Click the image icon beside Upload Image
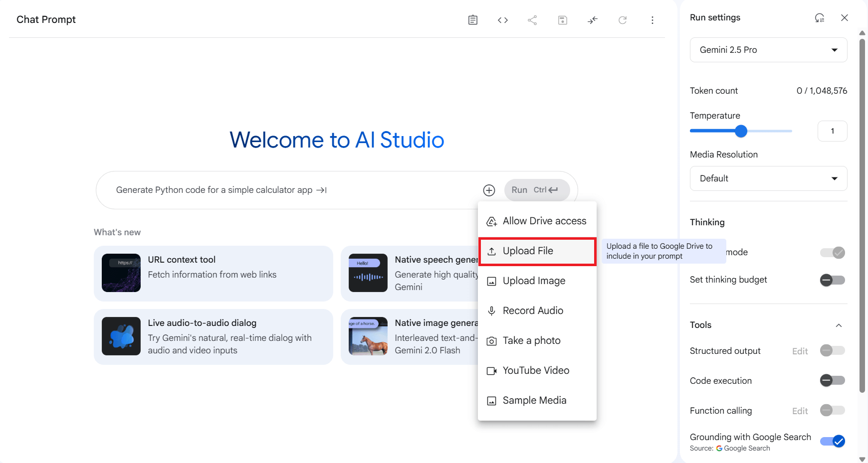The image size is (868, 463). point(492,282)
